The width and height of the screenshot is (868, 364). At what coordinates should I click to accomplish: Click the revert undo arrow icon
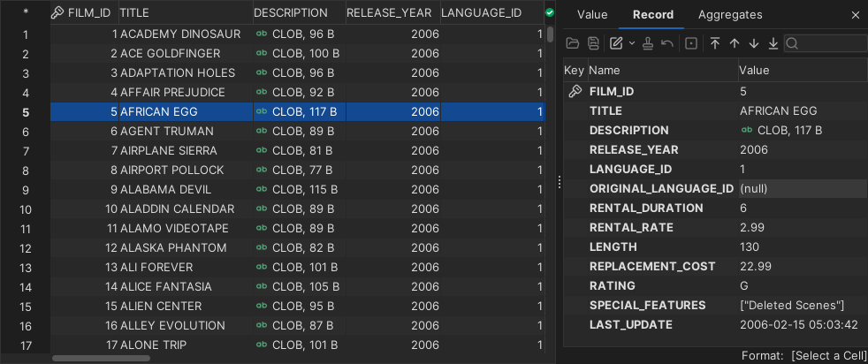tap(667, 43)
